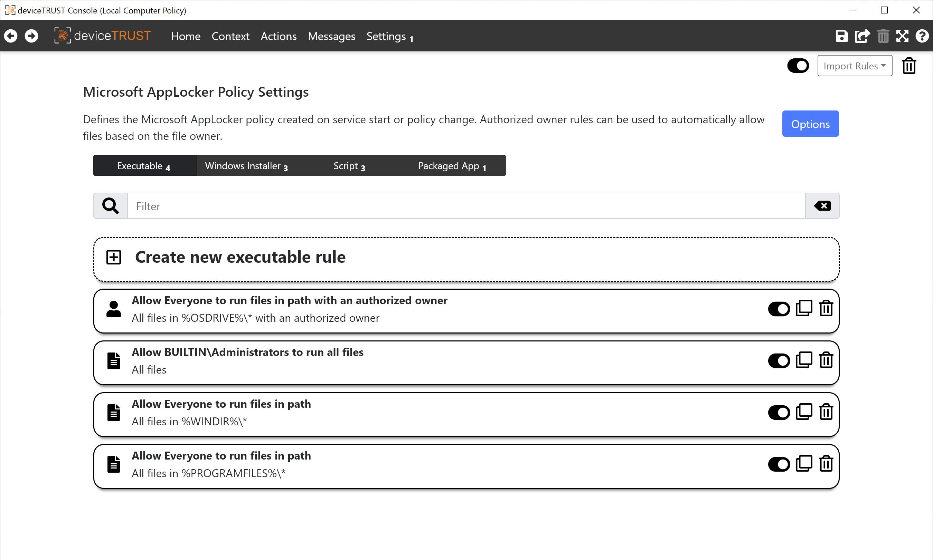Click the Options button
Screen dimensions: 933x560
(x=810, y=124)
